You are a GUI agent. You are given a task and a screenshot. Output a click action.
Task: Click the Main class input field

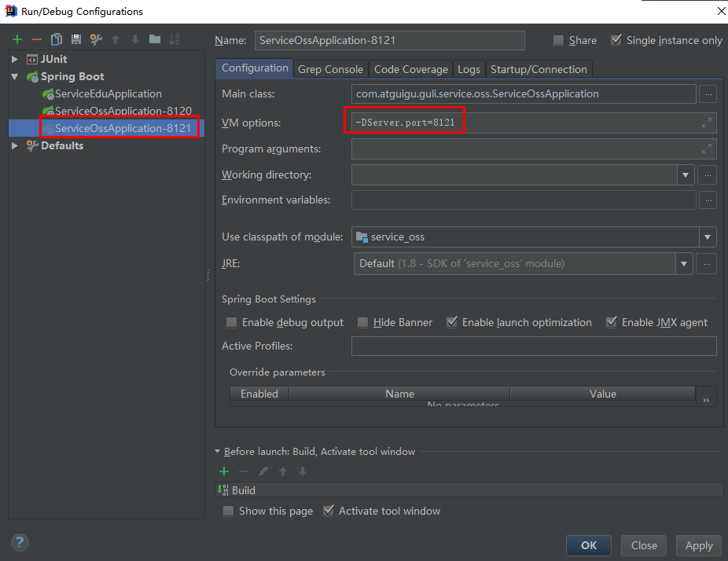[524, 94]
